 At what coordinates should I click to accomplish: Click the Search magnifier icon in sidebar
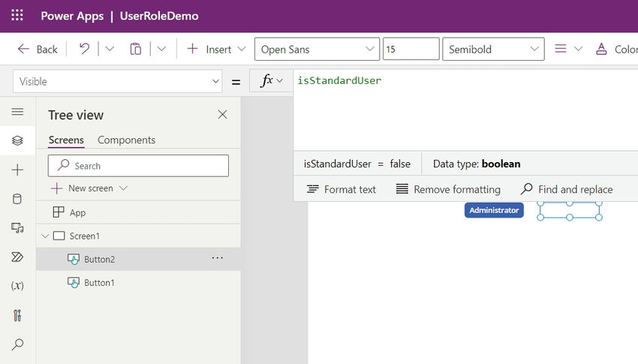[17, 344]
